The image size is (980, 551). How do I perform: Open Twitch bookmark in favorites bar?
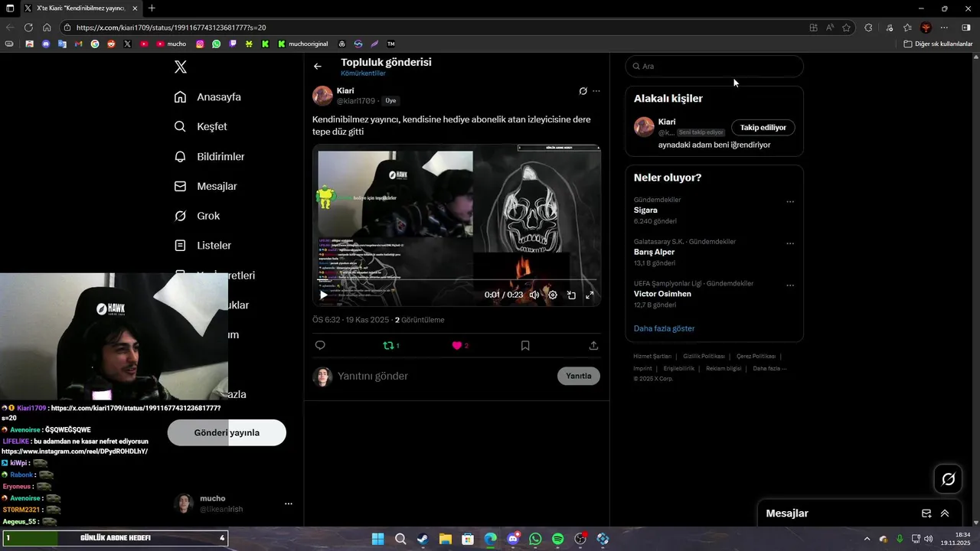click(233, 44)
